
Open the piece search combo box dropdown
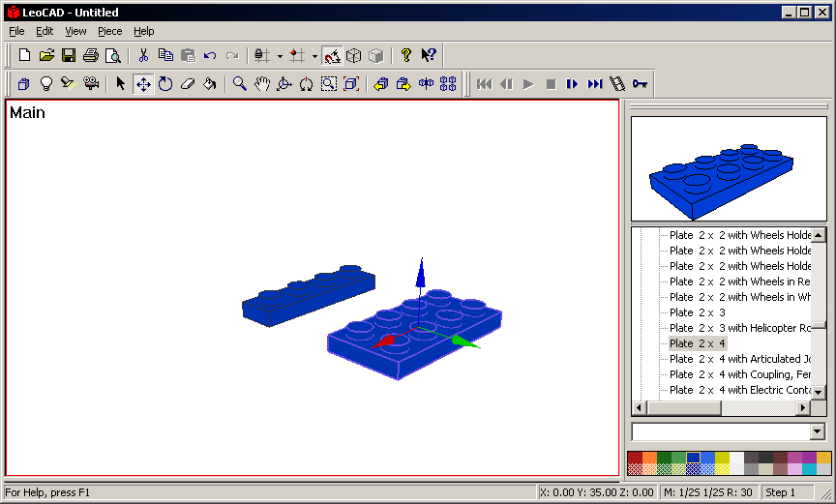click(818, 431)
